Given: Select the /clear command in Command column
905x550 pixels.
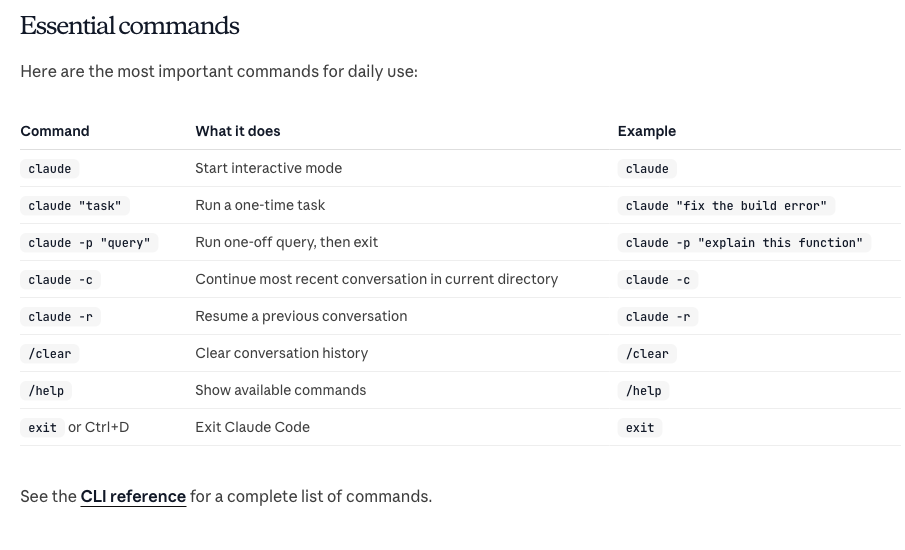Looking at the screenshot, I should pos(50,353).
